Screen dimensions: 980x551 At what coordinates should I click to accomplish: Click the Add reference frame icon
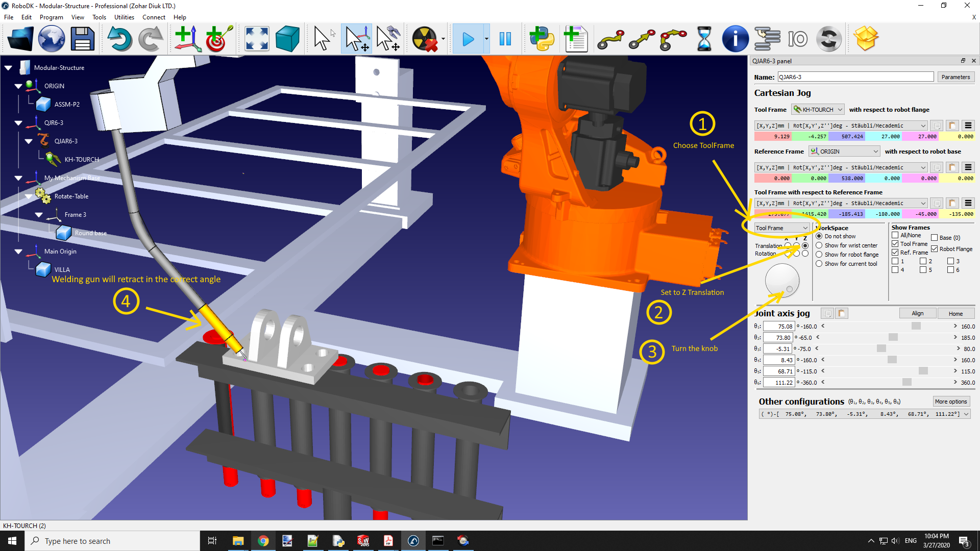(187, 39)
